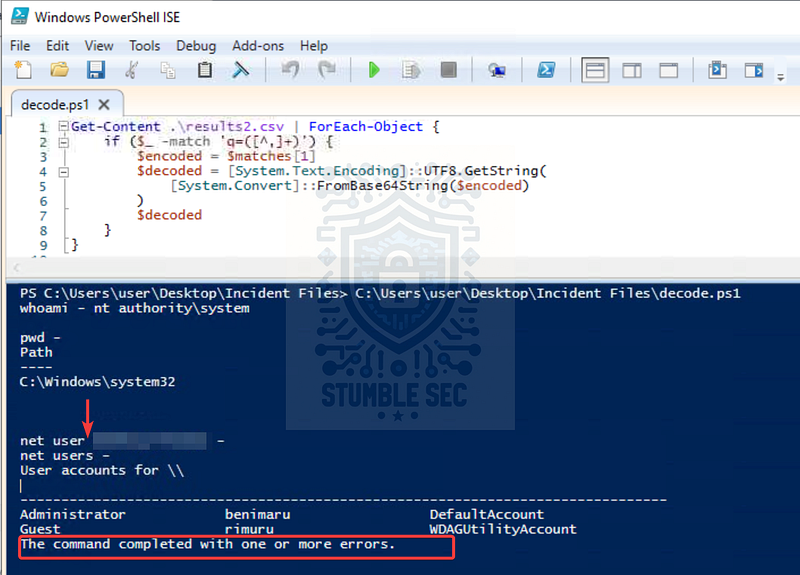Click 'C:\Windows\system32' in console output
800x575 pixels.
(97, 382)
